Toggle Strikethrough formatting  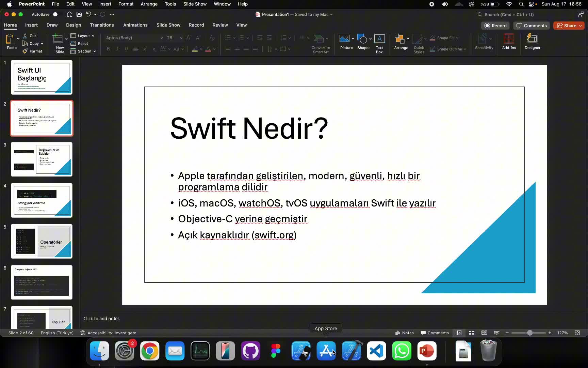pos(135,49)
